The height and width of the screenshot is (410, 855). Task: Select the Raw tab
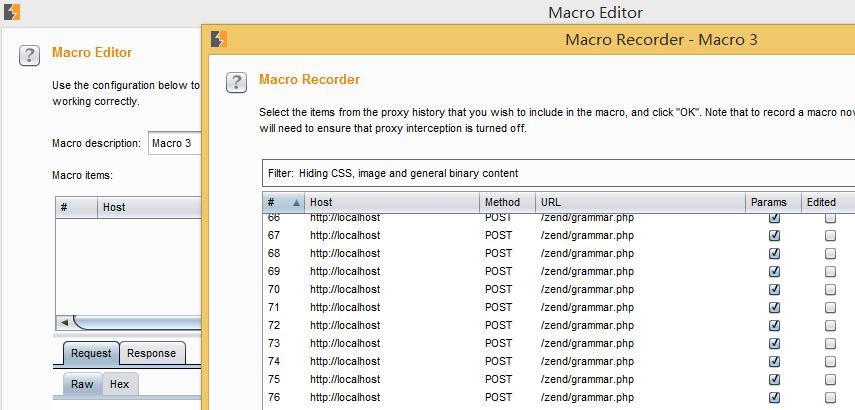click(82, 384)
